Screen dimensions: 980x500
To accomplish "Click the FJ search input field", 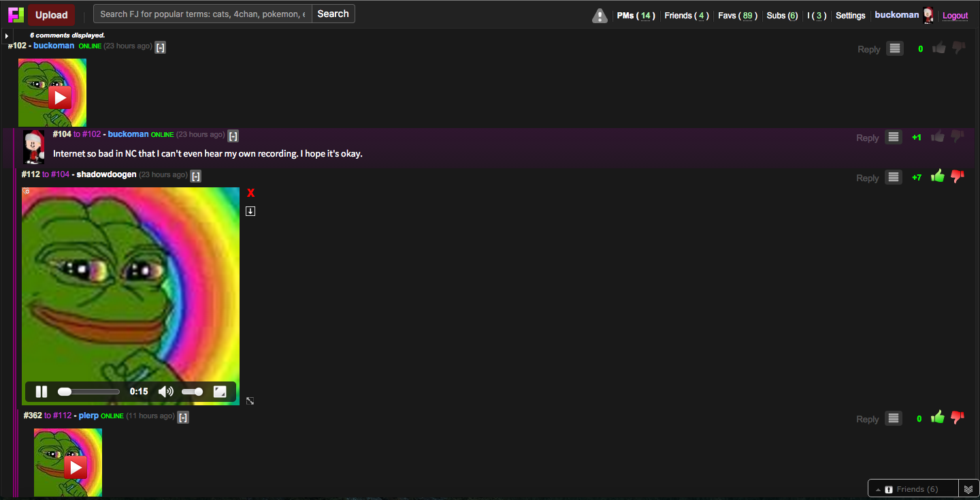I will (x=203, y=14).
